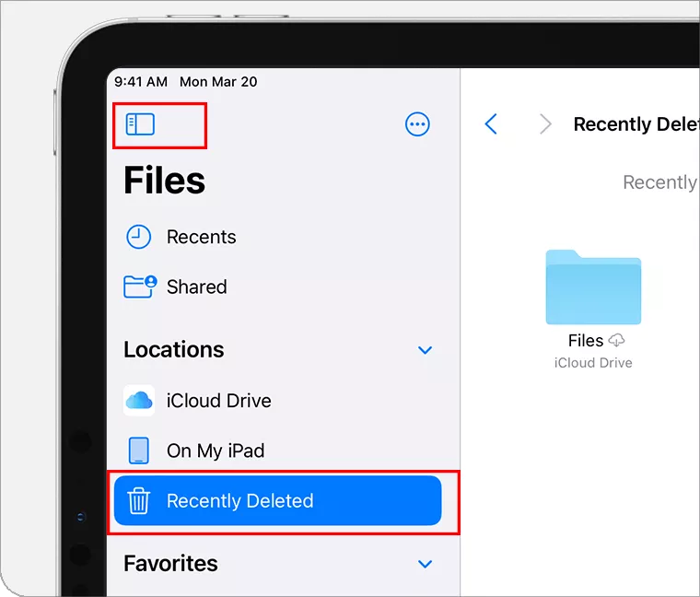Toggle the sidebar with the panel icon

(140, 124)
